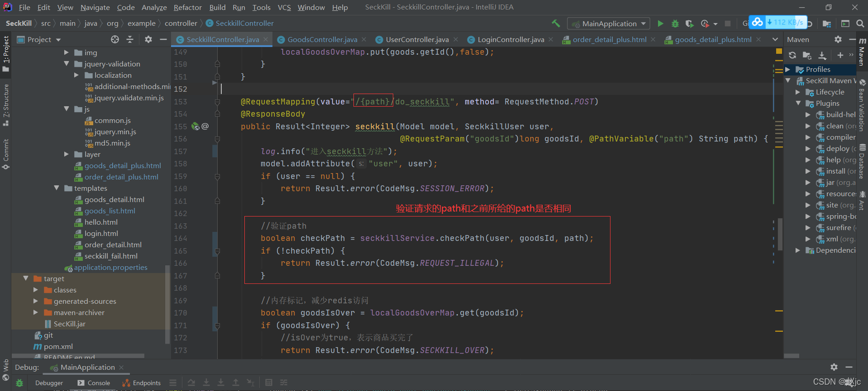868x391 pixels.
Task: Toggle the code fold marker at line 159
Action: 217,176
